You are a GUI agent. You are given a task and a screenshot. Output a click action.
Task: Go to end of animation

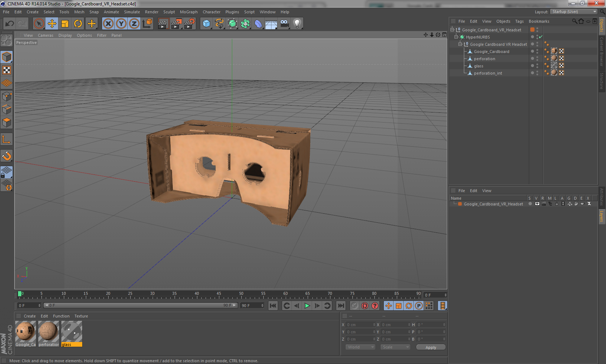point(341,306)
